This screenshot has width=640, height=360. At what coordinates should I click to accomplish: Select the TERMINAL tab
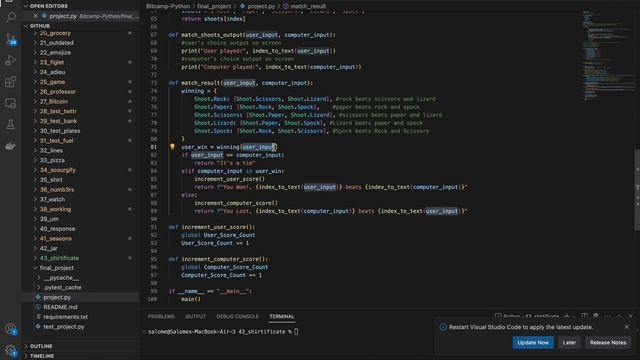coord(282,317)
